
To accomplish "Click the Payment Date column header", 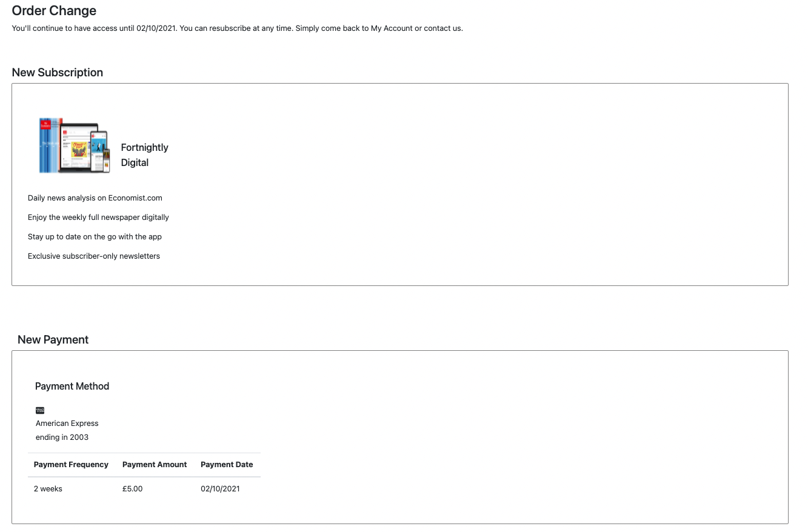I will [227, 465].
